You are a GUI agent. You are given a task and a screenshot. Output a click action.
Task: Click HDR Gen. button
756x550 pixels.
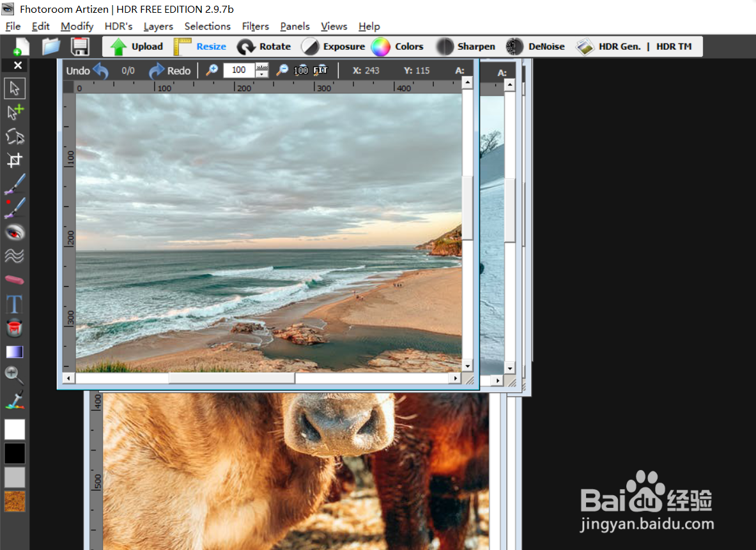(608, 47)
